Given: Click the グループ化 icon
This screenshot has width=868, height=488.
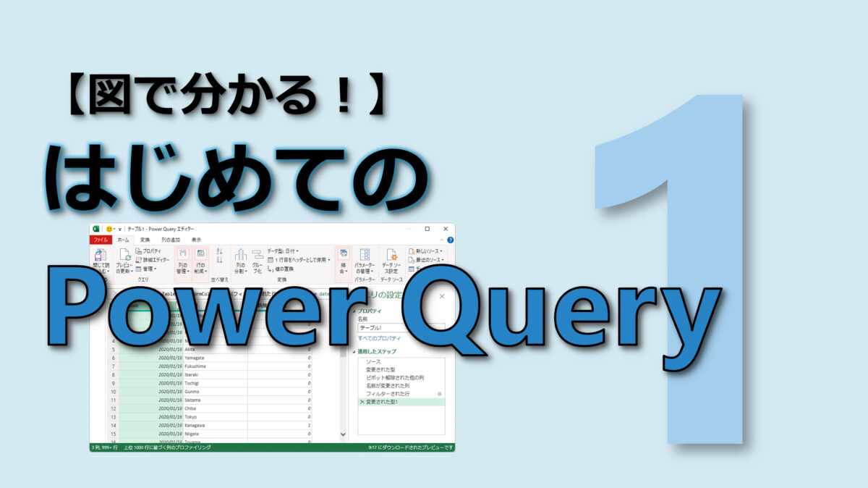Looking at the screenshot, I should pyautogui.click(x=258, y=255).
